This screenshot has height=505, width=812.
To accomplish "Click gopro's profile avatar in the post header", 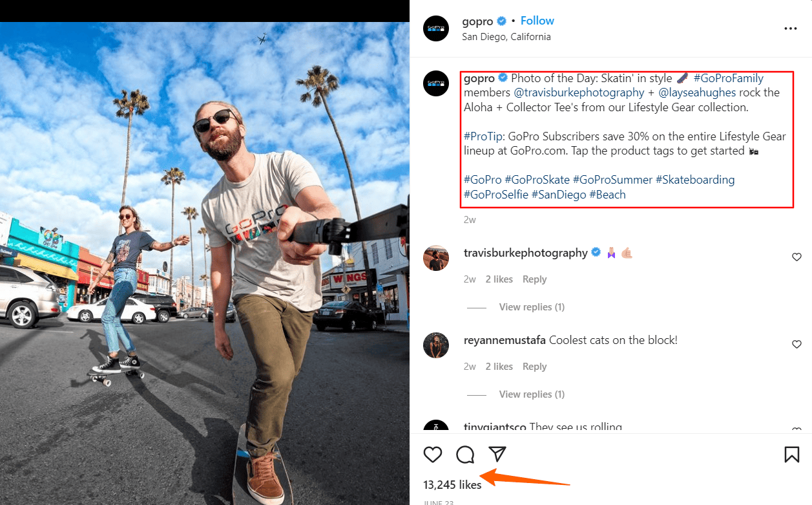I will [436, 28].
